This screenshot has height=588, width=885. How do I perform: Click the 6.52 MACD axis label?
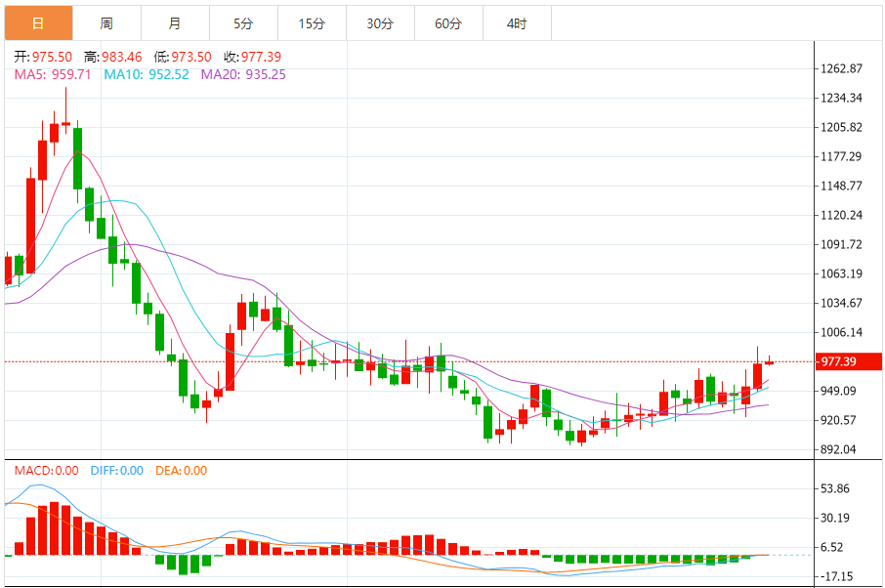[832, 547]
